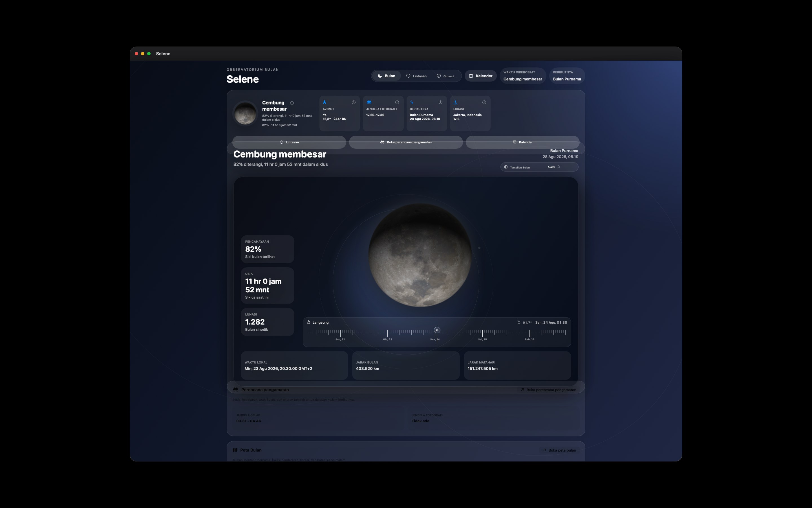Click binoculars icon on Jendela Fotografi card
Viewport: 812px width, 508px height.
pos(369,102)
